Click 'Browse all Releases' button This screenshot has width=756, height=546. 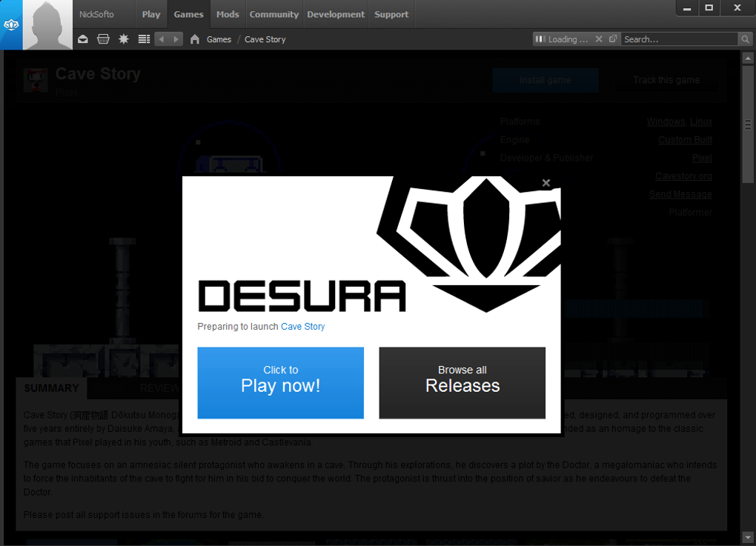tap(462, 382)
